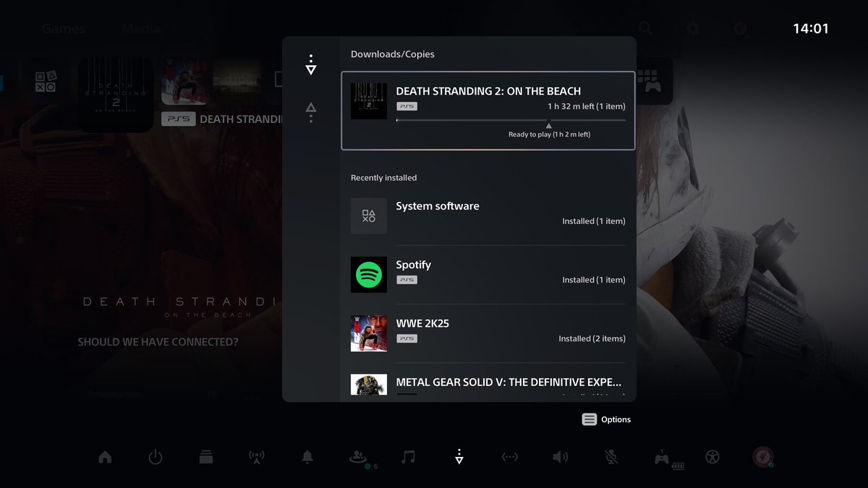The height and width of the screenshot is (488, 868).
Task: Click the 14:01 clock
Action: click(811, 29)
